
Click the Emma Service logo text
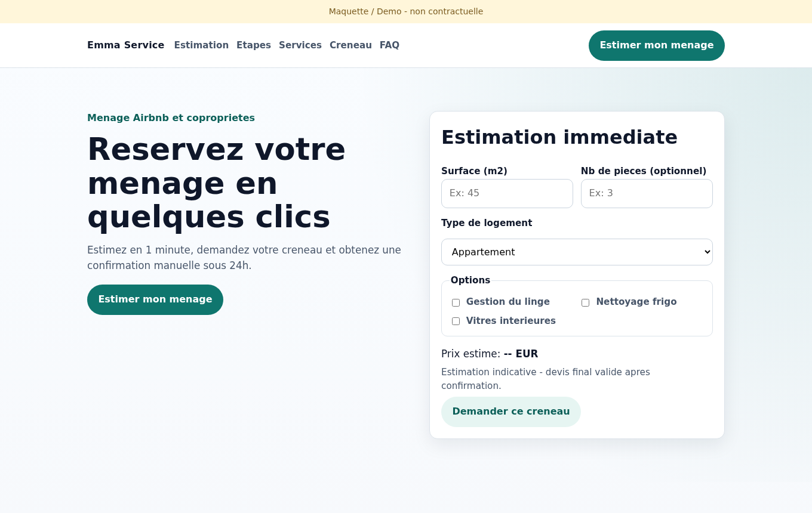[x=125, y=45]
